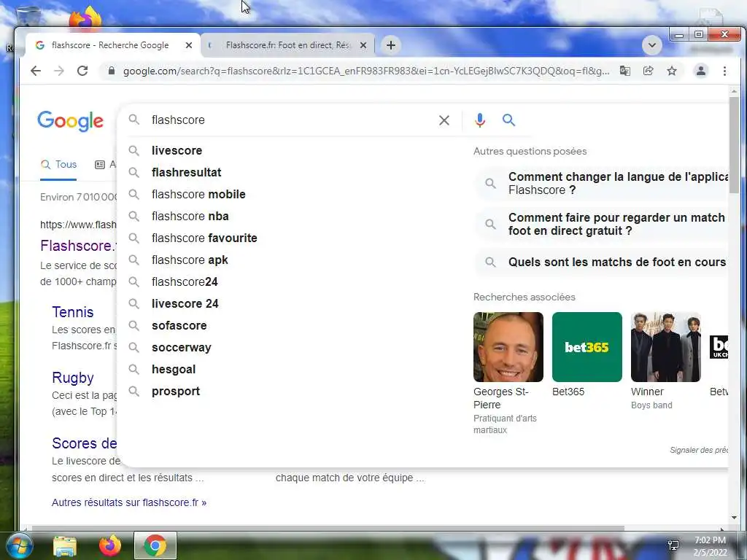Viewport: 747px width, 560px height.
Task: Click the scrollbar down arrow
Action: point(734,518)
